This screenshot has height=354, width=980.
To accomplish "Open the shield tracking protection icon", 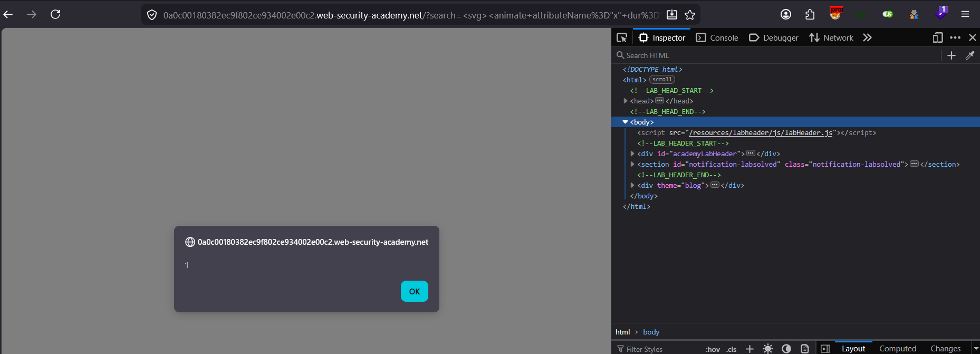I will (152, 15).
